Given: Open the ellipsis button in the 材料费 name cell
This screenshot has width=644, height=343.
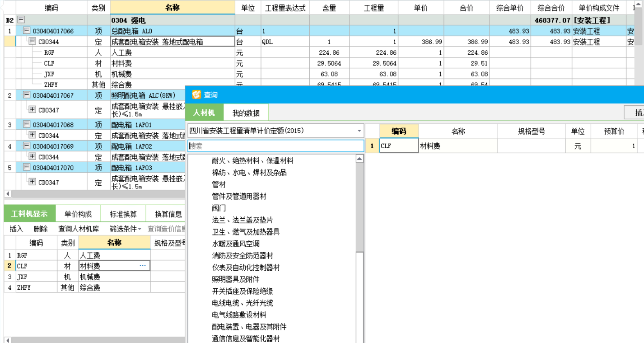Looking at the screenshot, I should (143, 266).
